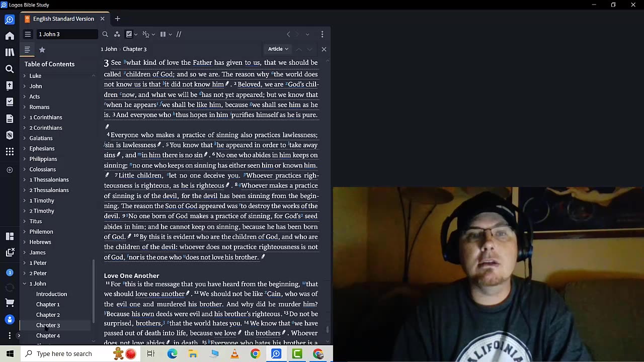
Task: Click the inline search magnifier icon
Action: click(105, 34)
